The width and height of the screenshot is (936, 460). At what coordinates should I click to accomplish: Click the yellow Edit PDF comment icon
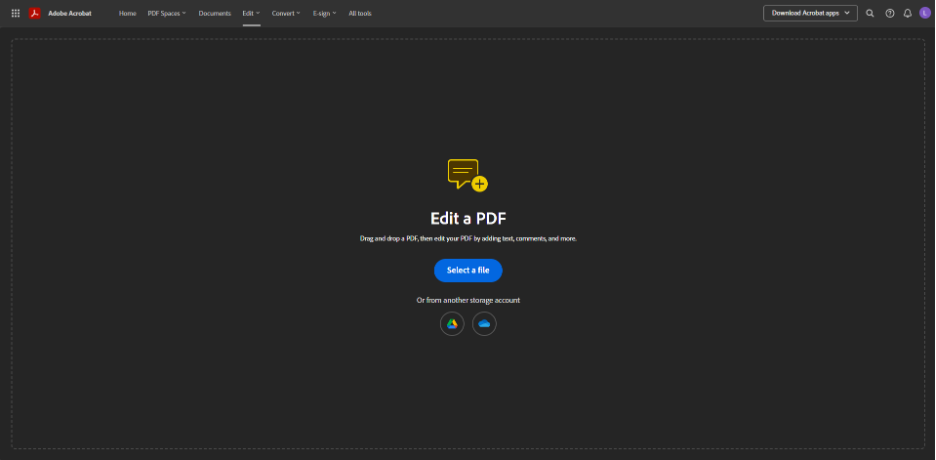point(467,175)
